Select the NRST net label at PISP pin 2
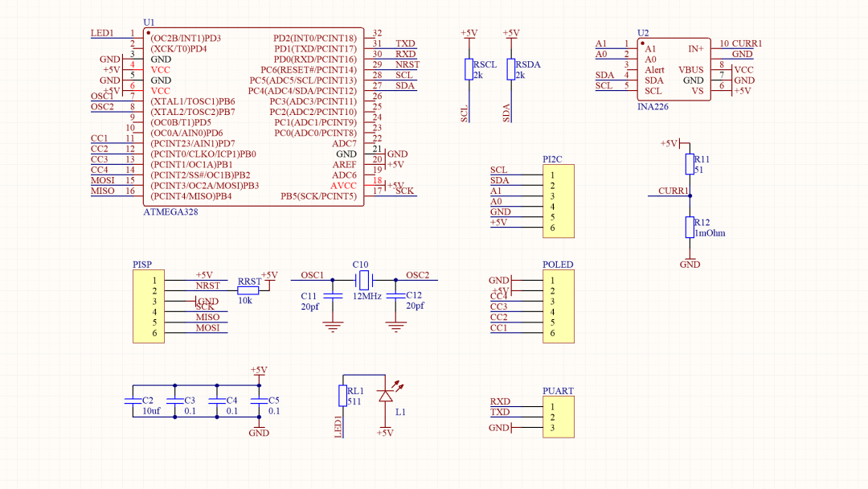868x489 pixels. pos(207,286)
